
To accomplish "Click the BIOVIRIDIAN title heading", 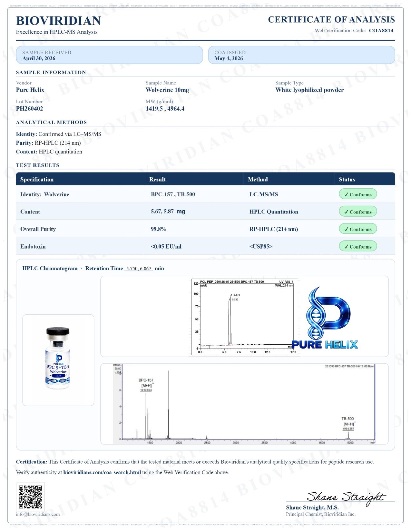I will click(x=58, y=21).
